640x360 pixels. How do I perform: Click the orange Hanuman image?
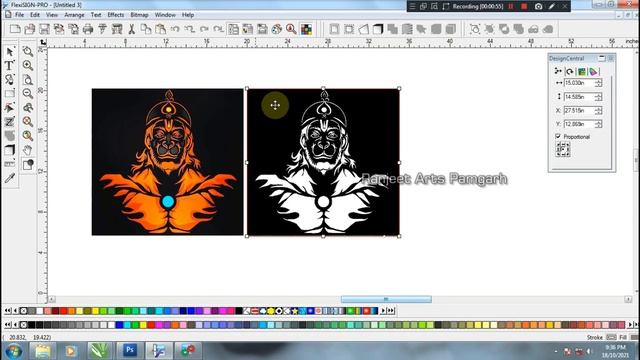pos(167,162)
